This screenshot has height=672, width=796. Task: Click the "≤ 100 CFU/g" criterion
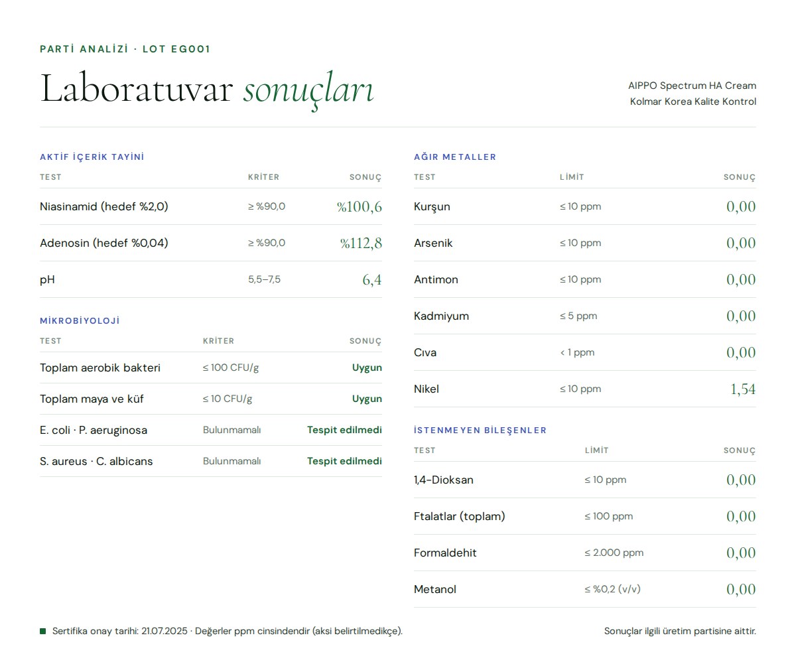tap(231, 368)
